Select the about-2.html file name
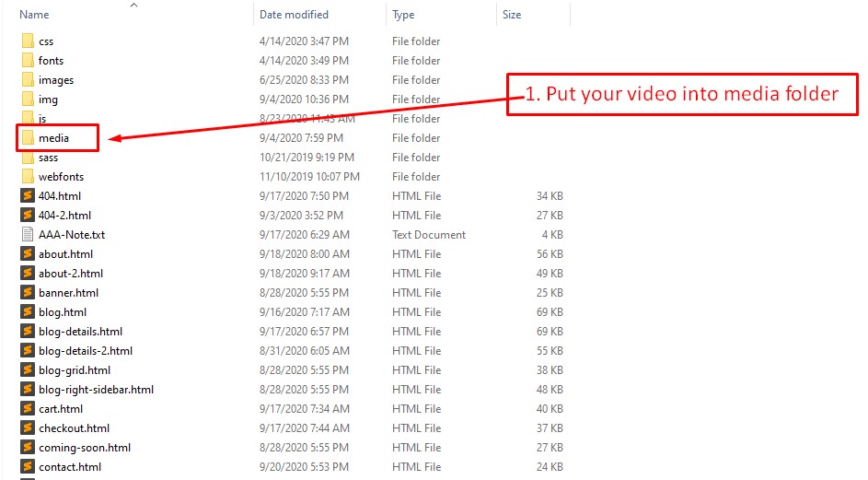This screenshot has width=868, height=480. tap(71, 274)
